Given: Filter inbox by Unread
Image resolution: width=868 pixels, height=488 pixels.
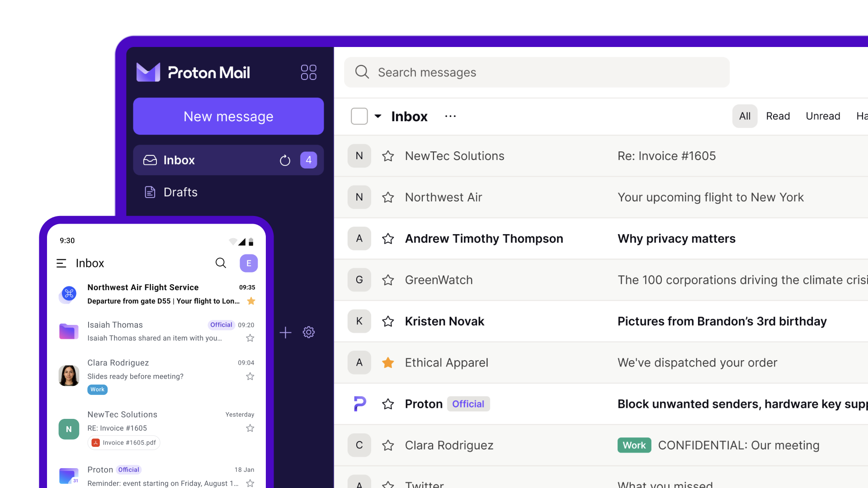Looking at the screenshot, I should 823,116.
